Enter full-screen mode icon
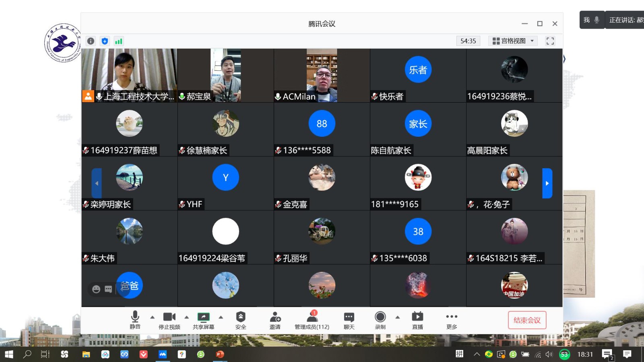 550,41
